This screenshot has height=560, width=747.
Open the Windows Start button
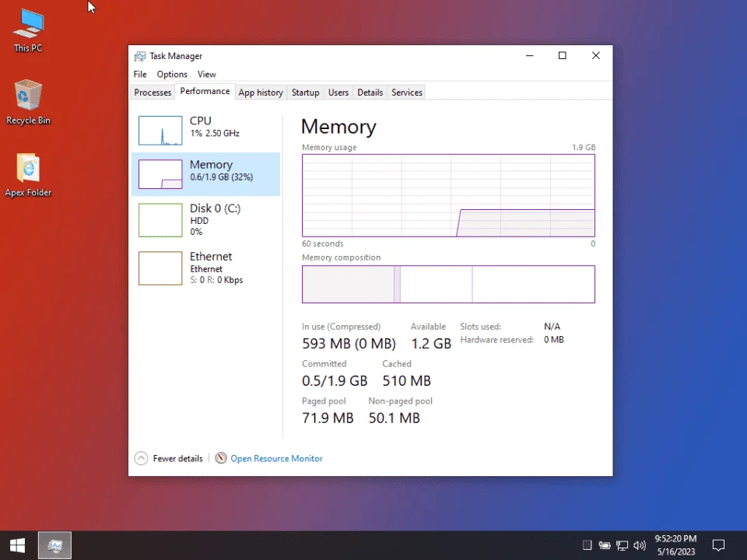pos(18,546)
